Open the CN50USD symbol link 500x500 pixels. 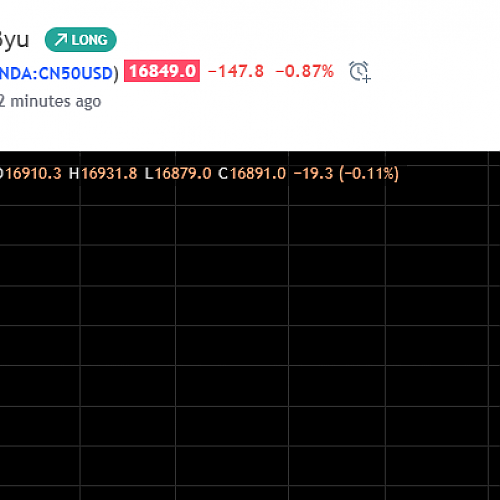coord(56,73)
